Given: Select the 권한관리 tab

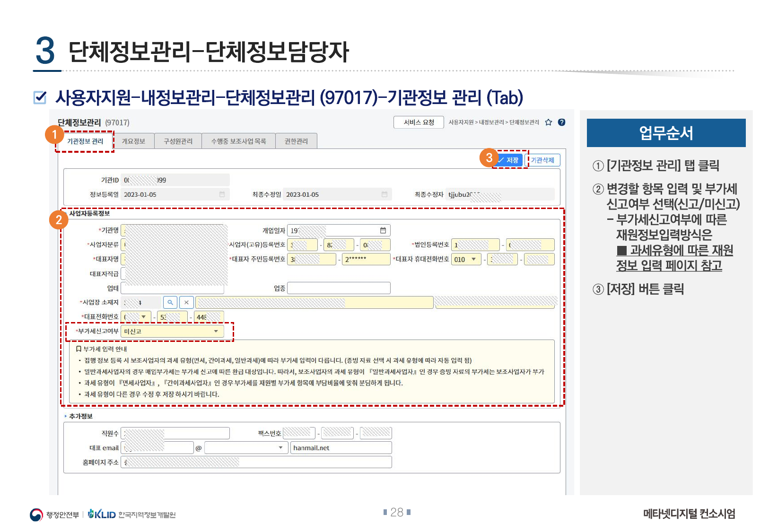Looking at the screenshot, I should click(x=296, y=141).
